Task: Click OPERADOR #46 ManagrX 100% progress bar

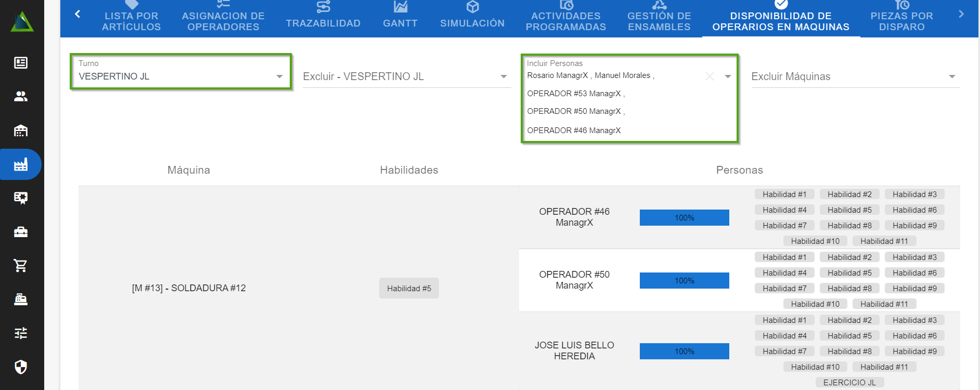Action: tap(684, 218)
